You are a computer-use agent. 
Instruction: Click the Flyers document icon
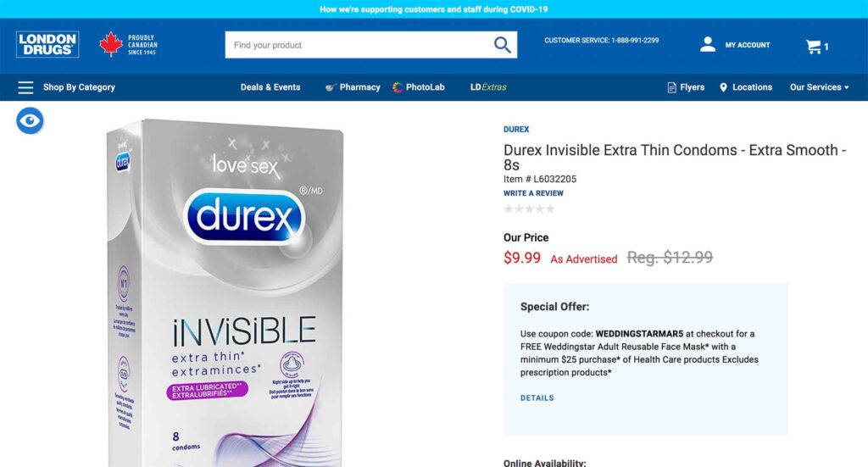pos(671,87)
